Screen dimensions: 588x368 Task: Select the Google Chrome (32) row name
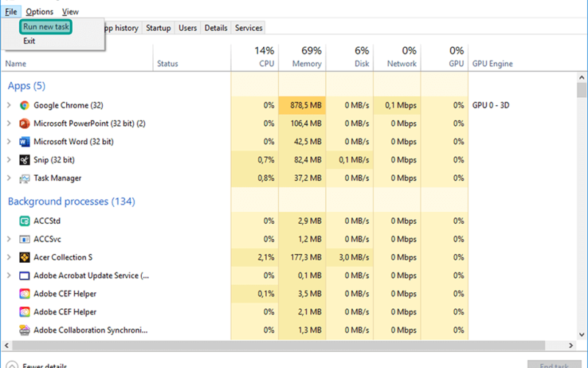(68, 105)
